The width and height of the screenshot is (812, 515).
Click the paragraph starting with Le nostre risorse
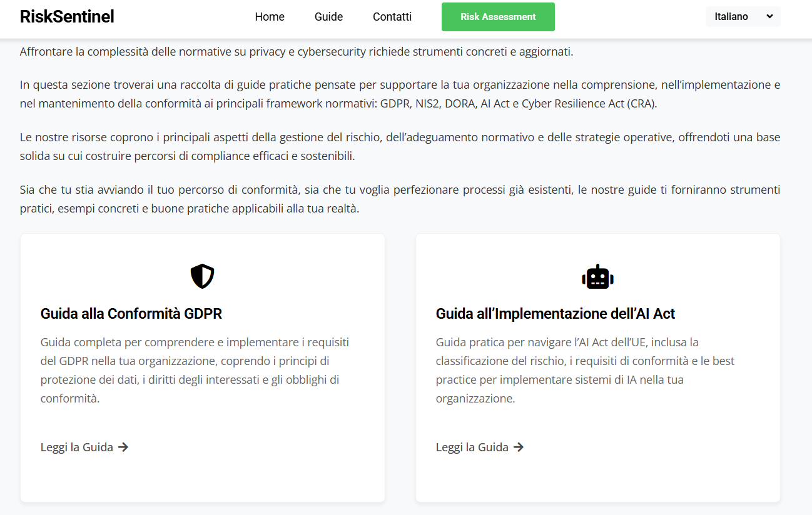(x=400, y=146)
